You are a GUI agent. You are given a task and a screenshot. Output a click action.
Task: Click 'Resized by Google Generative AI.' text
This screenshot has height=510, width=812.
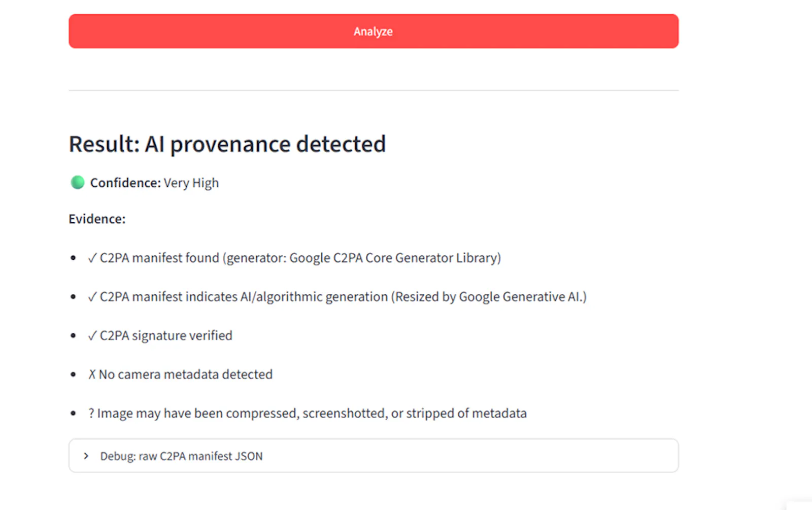point(489,296)
